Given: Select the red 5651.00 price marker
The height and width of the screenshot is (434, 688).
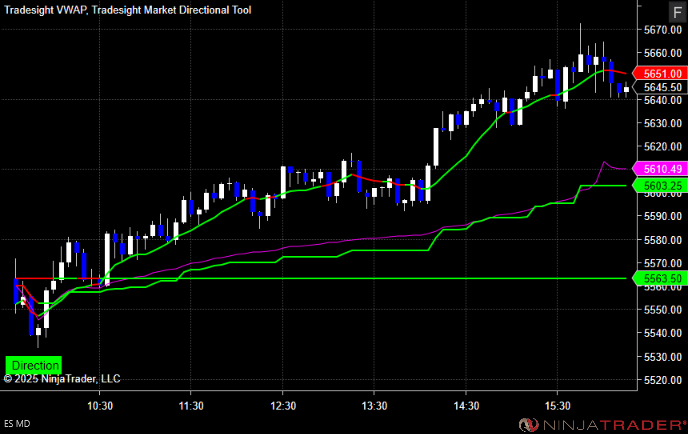Looking at the screenshot, I should pos(659,73).
